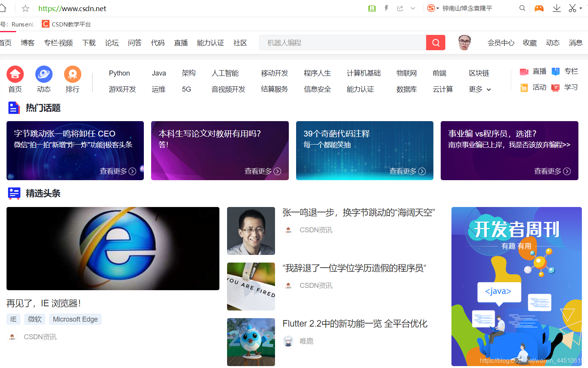Click 查看更多 on 字节跳动张一鸣 card
Image resolution: width=588 pixels, height=368 pixels.
118,171
